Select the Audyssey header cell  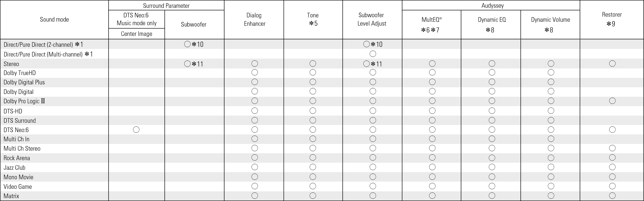click(492, 6)
